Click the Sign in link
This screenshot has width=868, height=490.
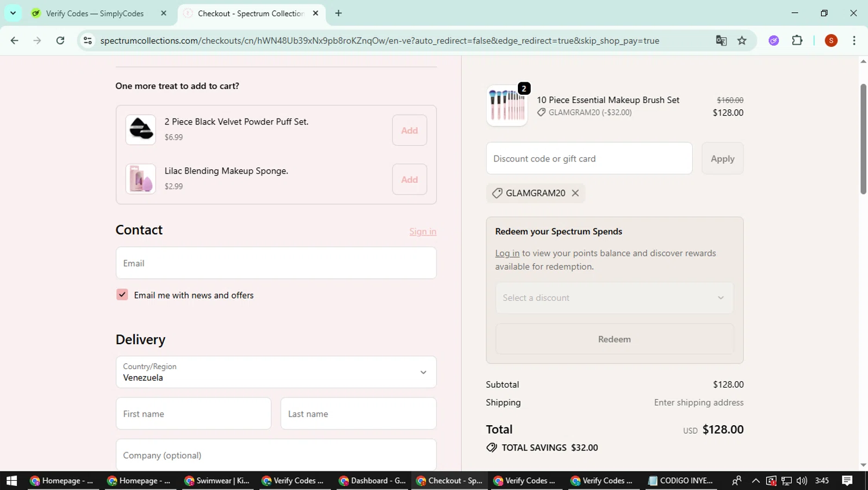click(x=423, y=231)
